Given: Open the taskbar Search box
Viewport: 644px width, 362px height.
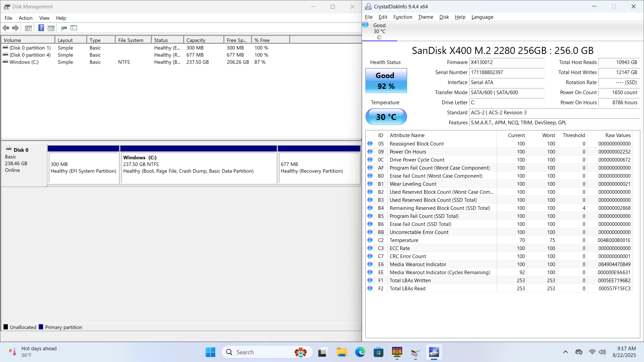Looking at the screenshot, I should pos(267,352).
